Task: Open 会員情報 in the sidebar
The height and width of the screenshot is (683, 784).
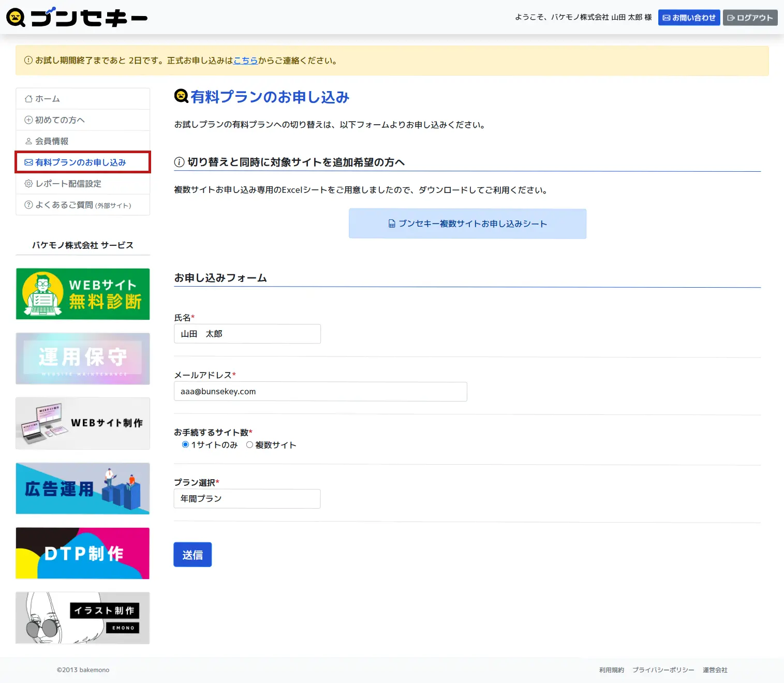Action: click(x=83, y=141)
